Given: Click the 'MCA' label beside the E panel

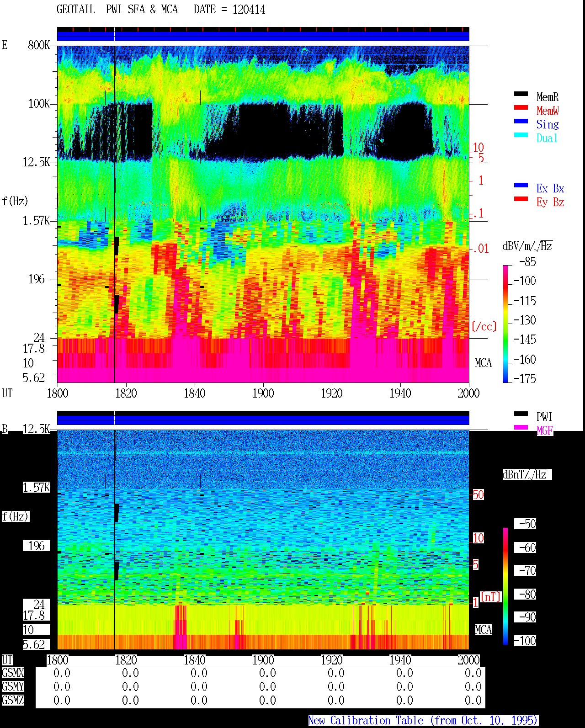Looking at the screenshot, I should click(x=483, y=363).
